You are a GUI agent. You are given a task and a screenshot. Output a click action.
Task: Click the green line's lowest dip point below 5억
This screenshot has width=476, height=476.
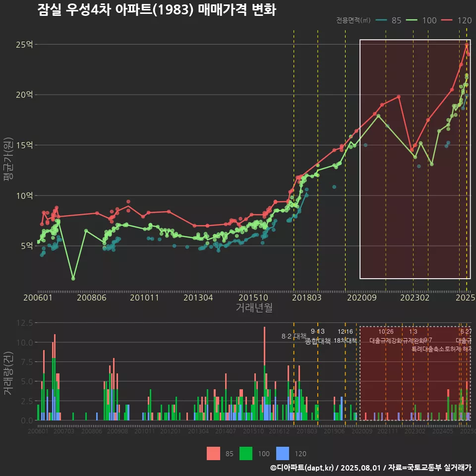73,278
